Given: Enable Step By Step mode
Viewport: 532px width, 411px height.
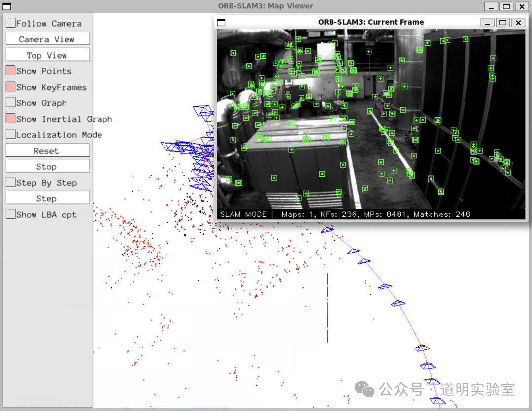Looking at the screenshot, I should (10, 182).
